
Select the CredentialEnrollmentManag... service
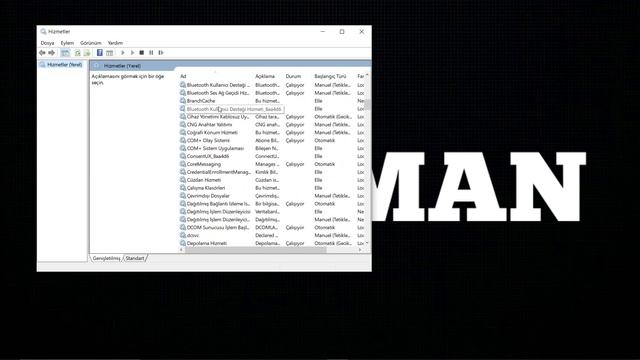coord(219,172)
